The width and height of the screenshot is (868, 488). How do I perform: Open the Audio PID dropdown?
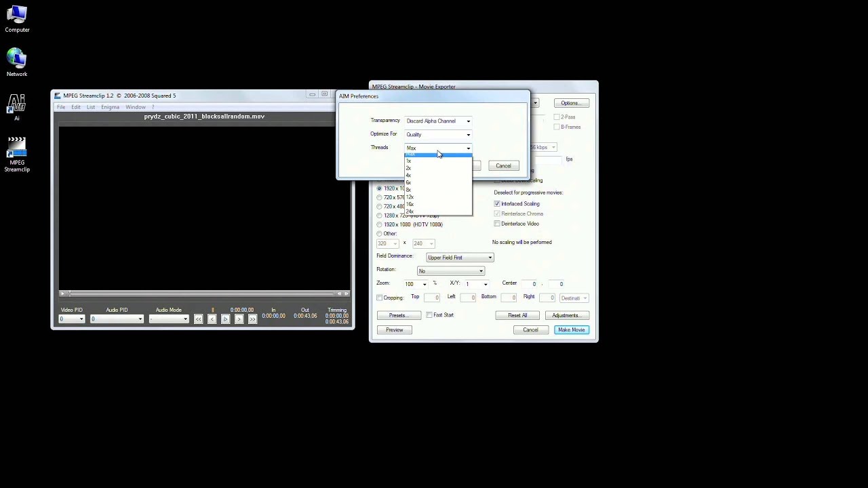(117, 319)
